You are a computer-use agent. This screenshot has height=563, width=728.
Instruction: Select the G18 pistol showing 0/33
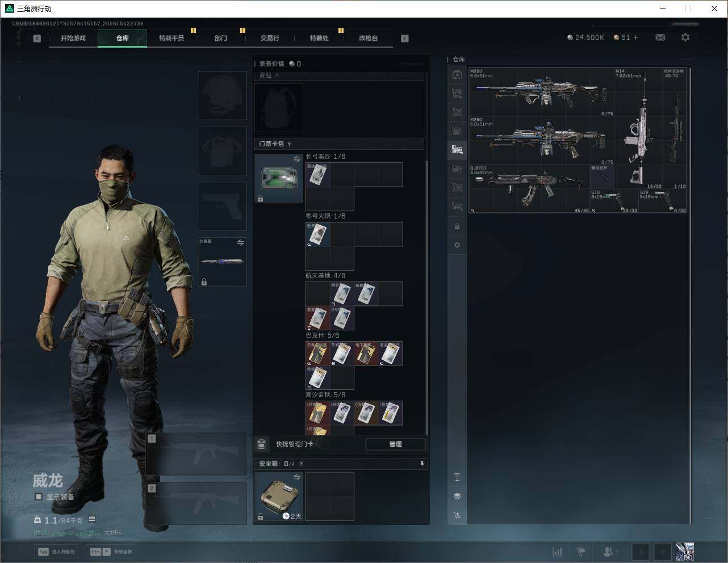[x=663, y=201]
